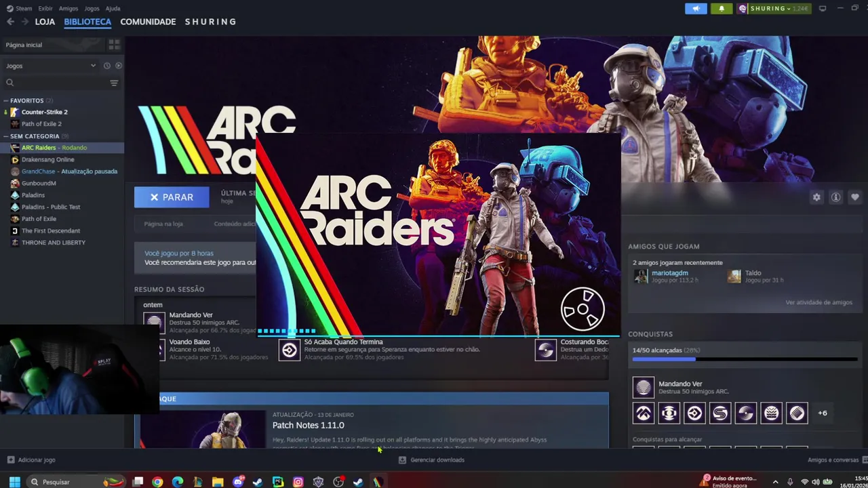Click the Só Acaba Quando Termina achievement icon
Screen dimensions: 868x488
pyautogui.click(x=290, y=350)
